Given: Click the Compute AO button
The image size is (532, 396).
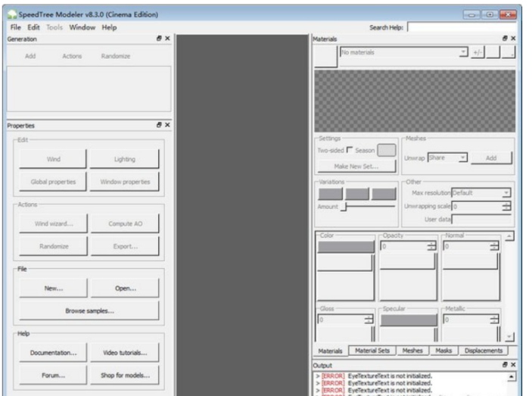Looking at the screenshot, I should click(125, 223).
